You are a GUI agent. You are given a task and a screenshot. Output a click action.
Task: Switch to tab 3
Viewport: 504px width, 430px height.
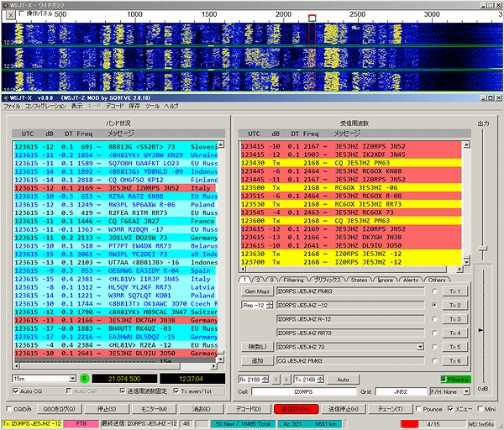coord(271,280)
